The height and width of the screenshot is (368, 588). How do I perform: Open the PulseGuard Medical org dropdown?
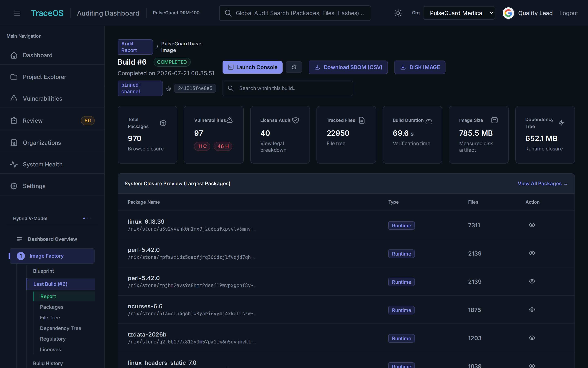pos(459,13)
